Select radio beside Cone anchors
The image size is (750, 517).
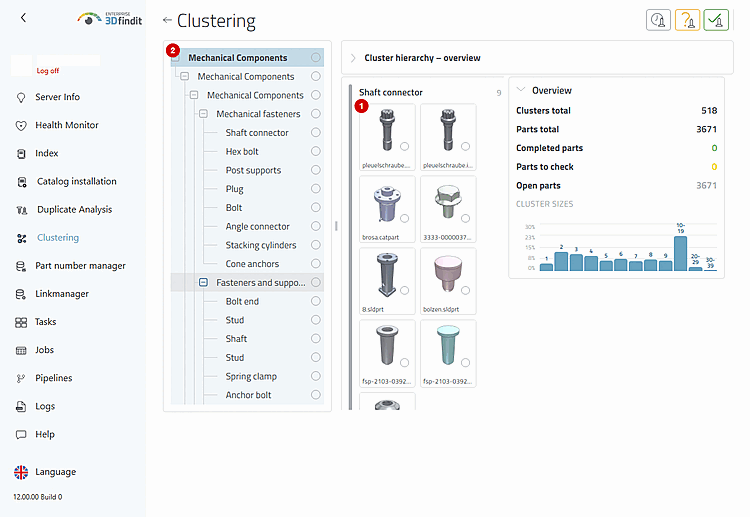click(x=316, y=264)
